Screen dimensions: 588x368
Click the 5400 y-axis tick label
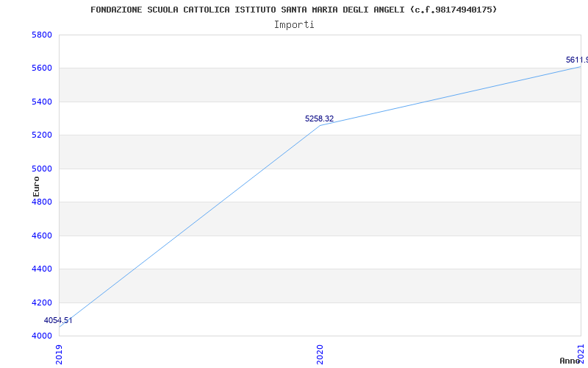pos(42,102)
